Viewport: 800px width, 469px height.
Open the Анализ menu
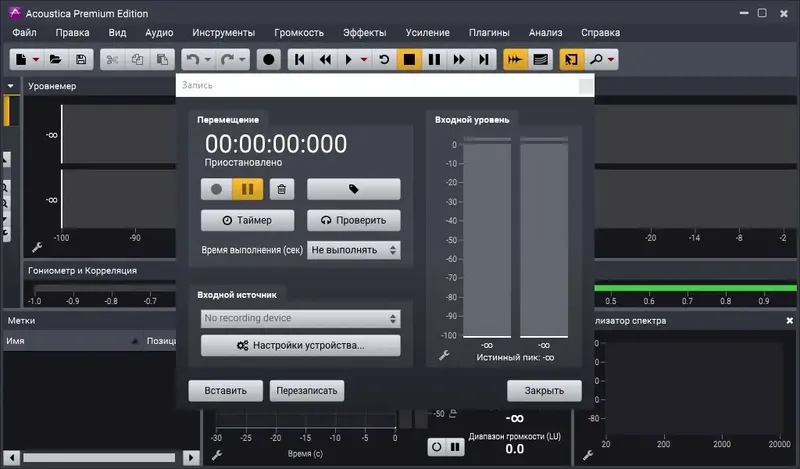(x=545, y=33)
